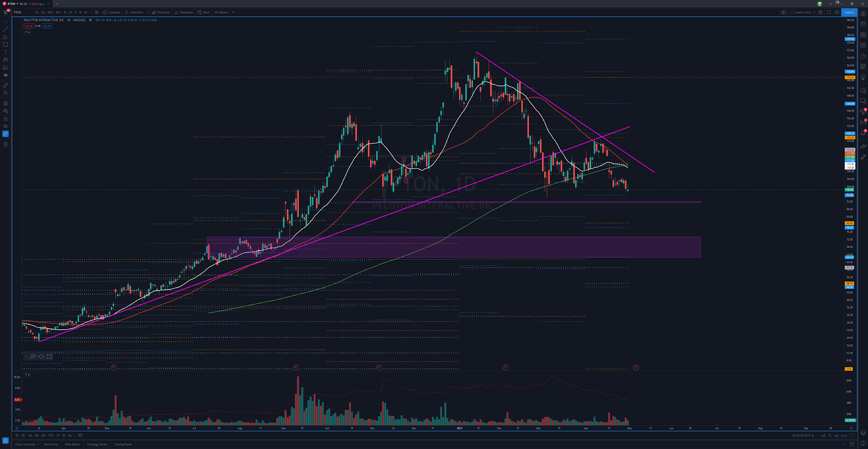
Task: Open the quad charts layout dropdown arrow
Action: (814, 12)
